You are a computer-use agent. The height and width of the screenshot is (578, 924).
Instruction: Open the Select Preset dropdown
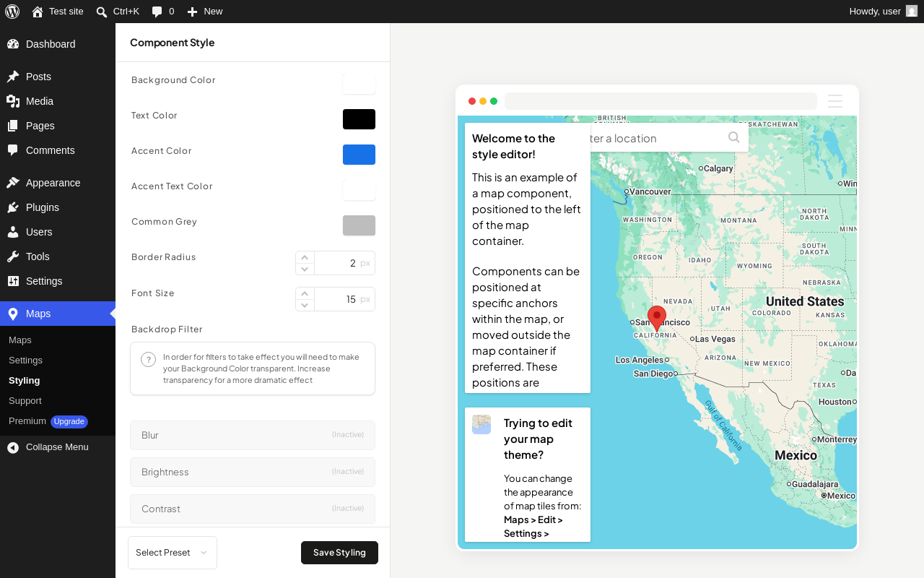point(173,553)
